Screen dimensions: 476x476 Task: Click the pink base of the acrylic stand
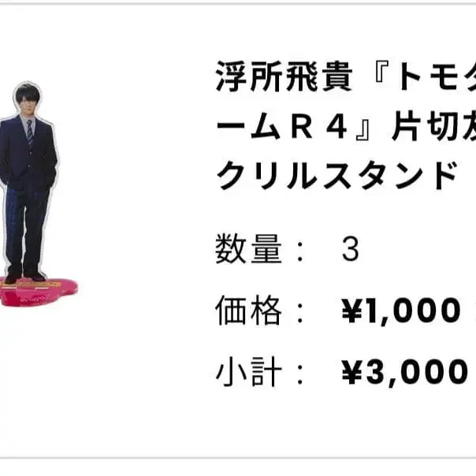pyautogui.click(x=39, y=292)
